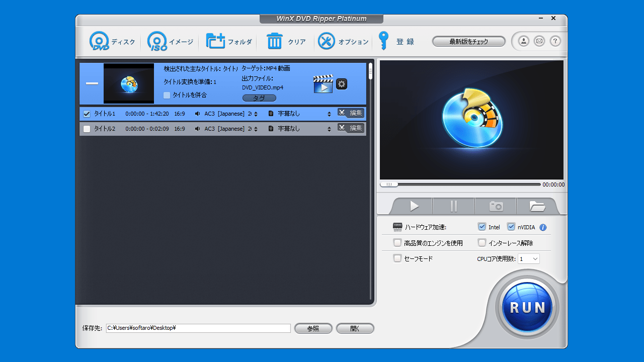This screenshot has width=644, height=362.
Task: Collapse the title info minus icon
Action: pos(92,83)
